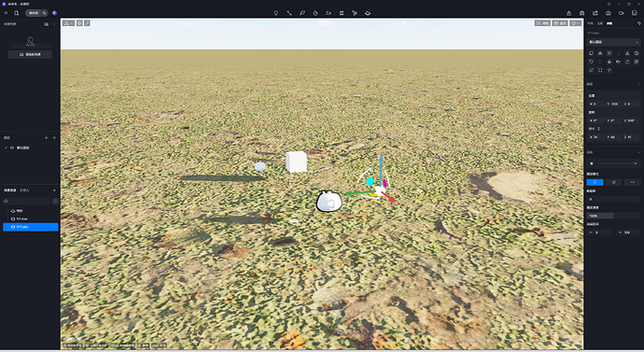The width and height of the screenshot is (644, 352).
Task: Toggle the eye visibility of the default layer
Action: (x=12, y=148)
